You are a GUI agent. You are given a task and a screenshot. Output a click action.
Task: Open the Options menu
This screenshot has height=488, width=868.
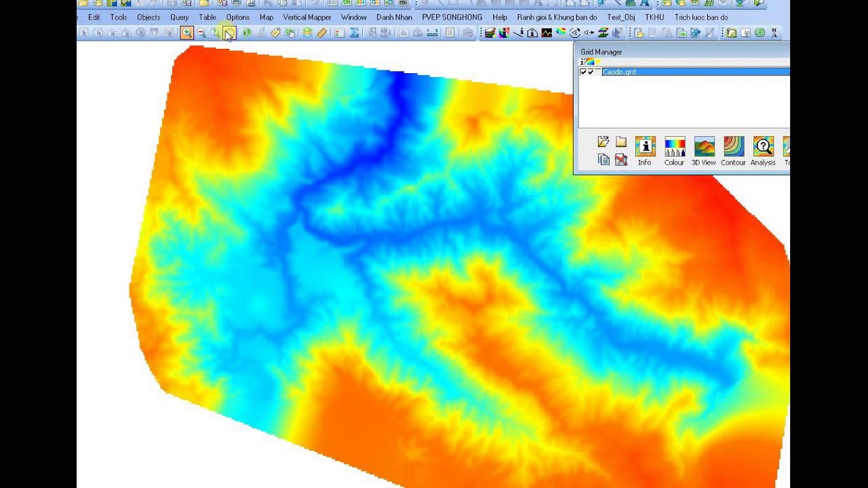click(x=238, y=17)
